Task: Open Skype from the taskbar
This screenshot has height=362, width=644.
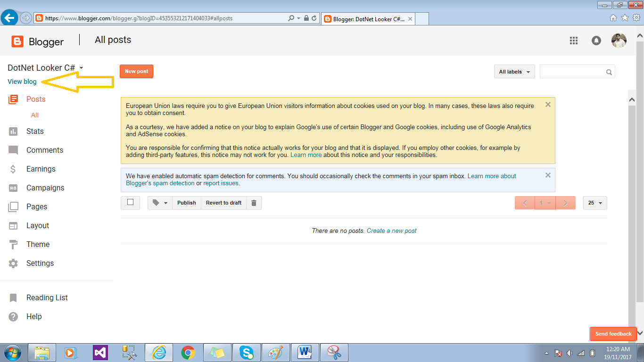Action: pyautogui.click(x=247, y=353)
